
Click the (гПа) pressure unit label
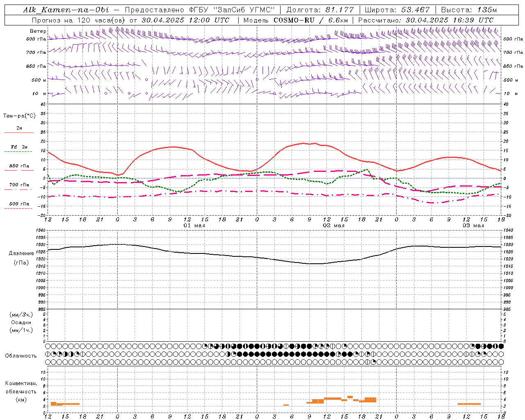21,263
